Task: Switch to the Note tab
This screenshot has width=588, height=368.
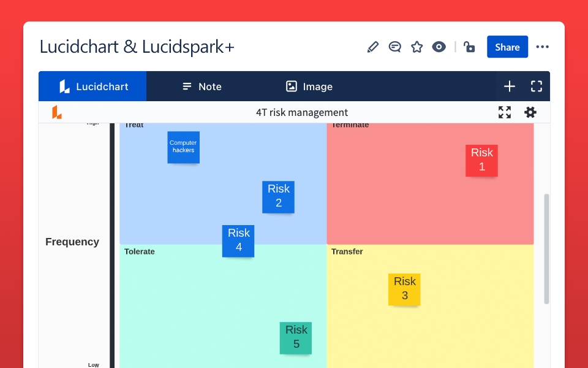Action: (x=202, y=86)
